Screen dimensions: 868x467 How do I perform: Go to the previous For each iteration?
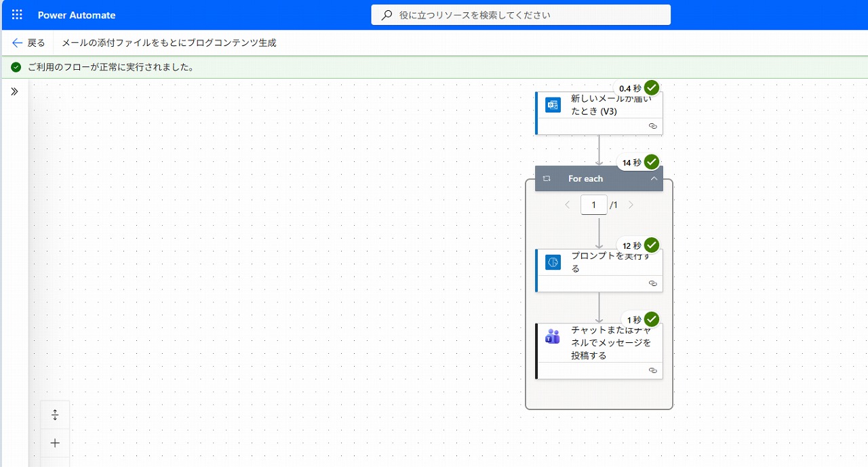point(568,205)
